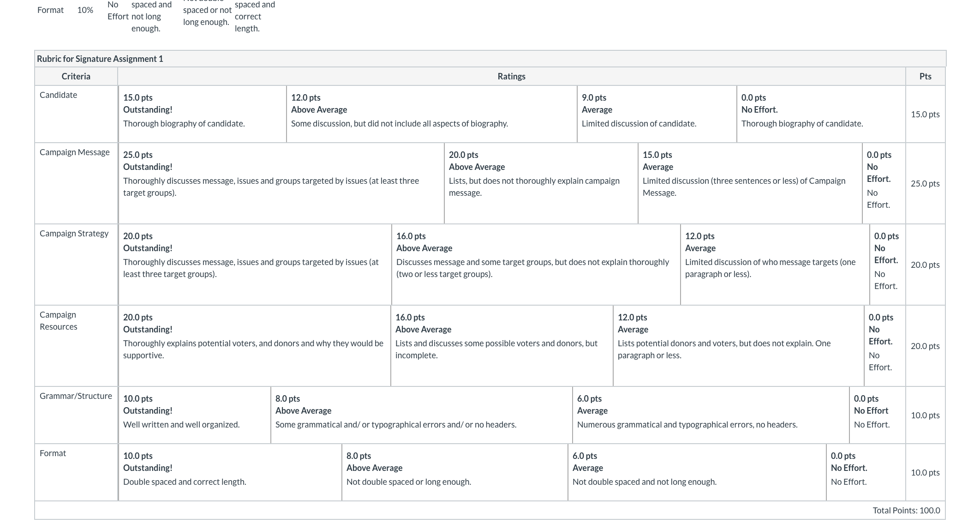This screenshot has height=530, width=980.
Task: Select Campaign Resources 20.0 pts Outstanding rating
Action: [x=255, y=346]
